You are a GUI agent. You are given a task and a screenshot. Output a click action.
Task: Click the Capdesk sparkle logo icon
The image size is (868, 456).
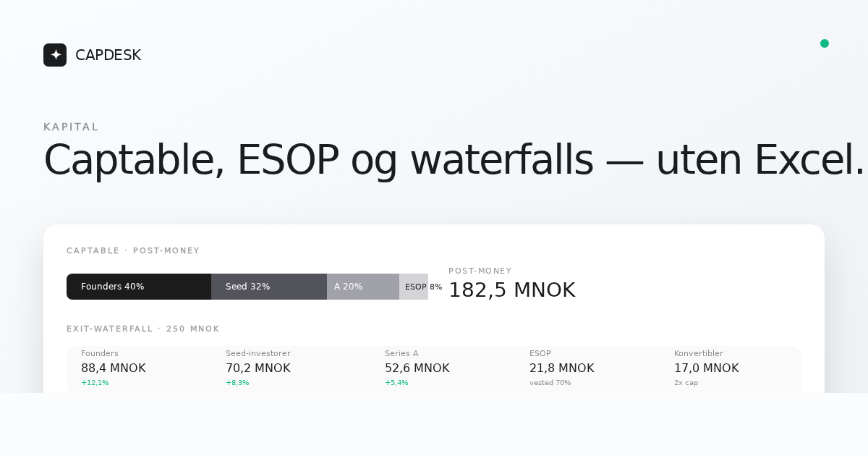click(x=55, y=55)
